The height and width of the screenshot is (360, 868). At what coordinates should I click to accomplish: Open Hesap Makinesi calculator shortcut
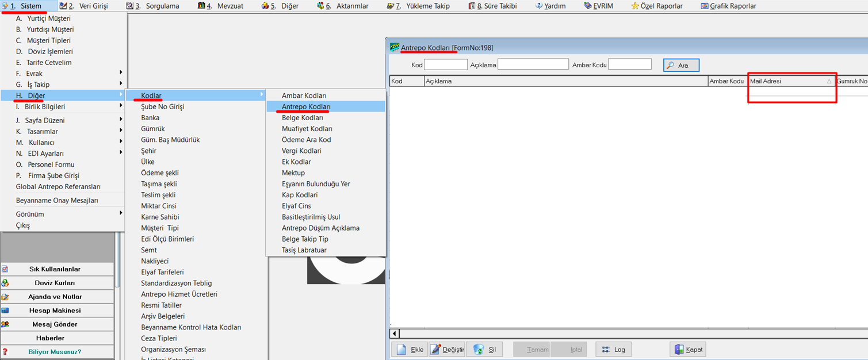[x=58, y=311]
